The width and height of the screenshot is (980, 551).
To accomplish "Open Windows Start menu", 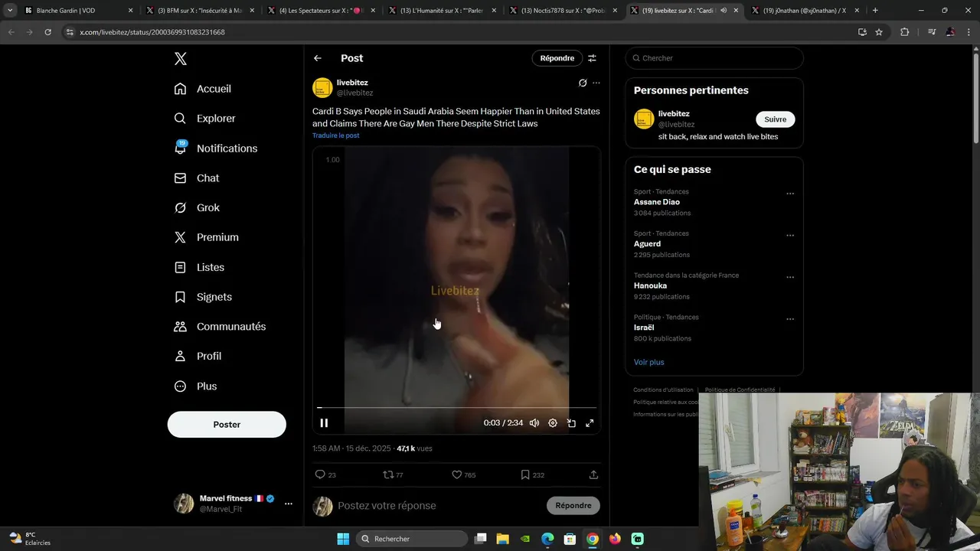I will pyautogui.click(x=343, y=539).
